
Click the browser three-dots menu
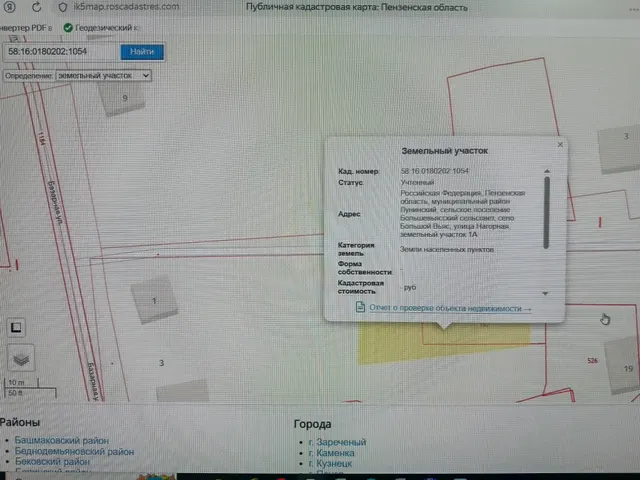tap(634, 9)
